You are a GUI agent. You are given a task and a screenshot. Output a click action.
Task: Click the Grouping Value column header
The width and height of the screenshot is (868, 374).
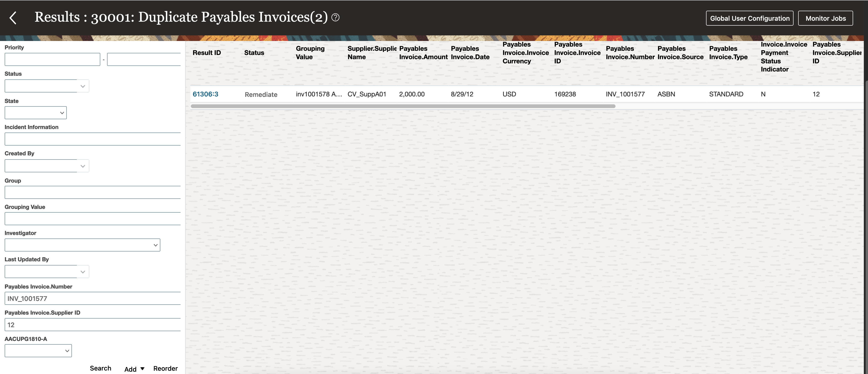tap(310, 53)
